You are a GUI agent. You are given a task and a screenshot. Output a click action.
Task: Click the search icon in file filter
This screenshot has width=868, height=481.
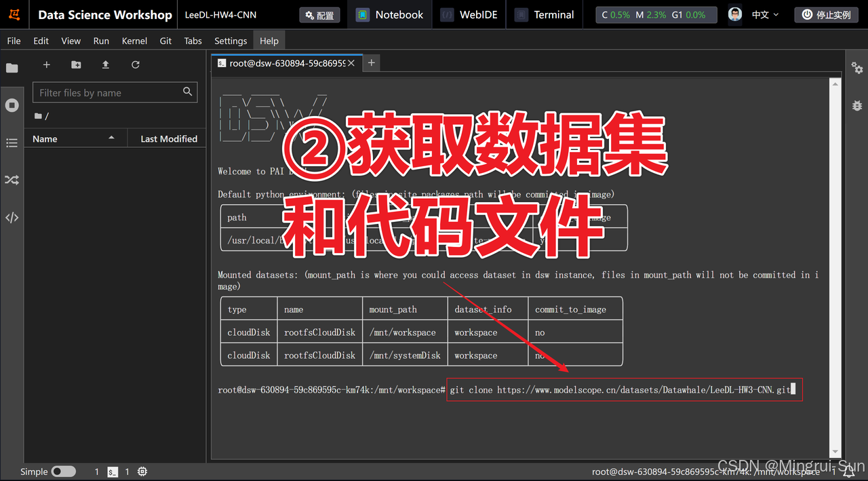point(188,92)
